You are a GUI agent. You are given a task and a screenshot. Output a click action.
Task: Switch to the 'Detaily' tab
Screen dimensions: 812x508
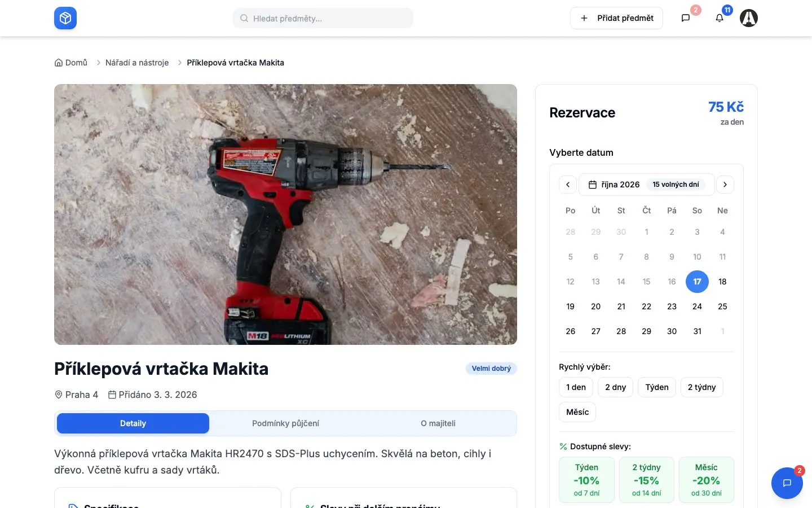click(x=133, y=423)
